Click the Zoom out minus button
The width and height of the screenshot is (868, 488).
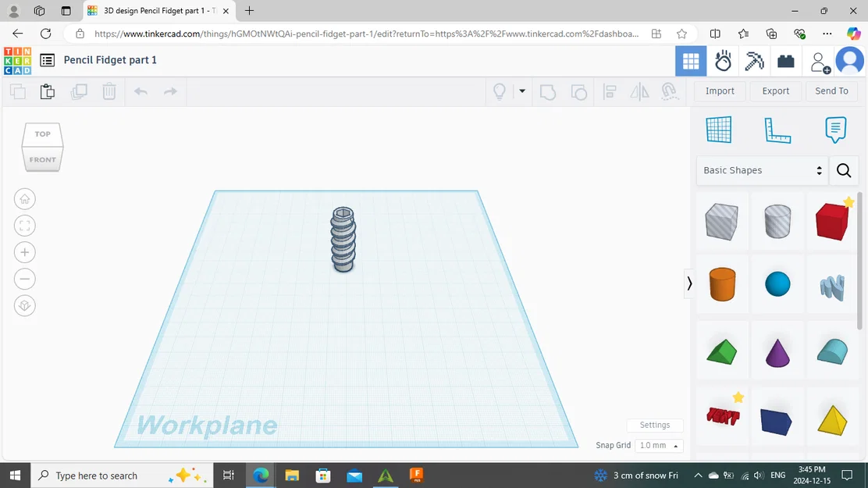tap(24, 280)
